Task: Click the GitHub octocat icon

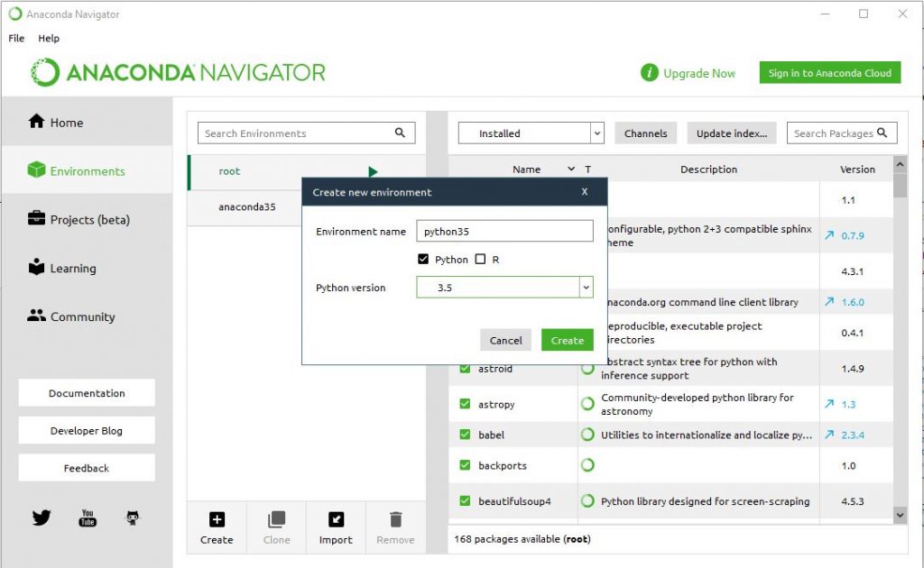Action: point(133,518)
